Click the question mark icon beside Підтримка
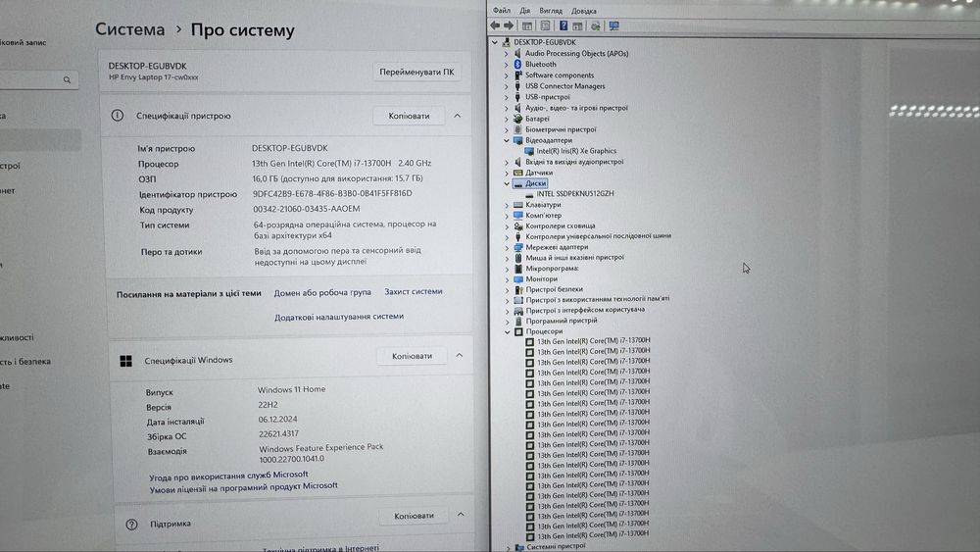The image size is (980, 552). point(131,524)
